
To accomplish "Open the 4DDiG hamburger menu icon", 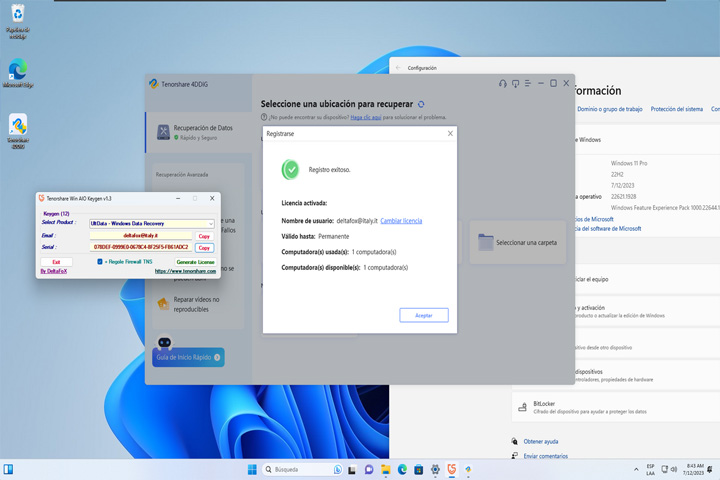I will 528,84.
